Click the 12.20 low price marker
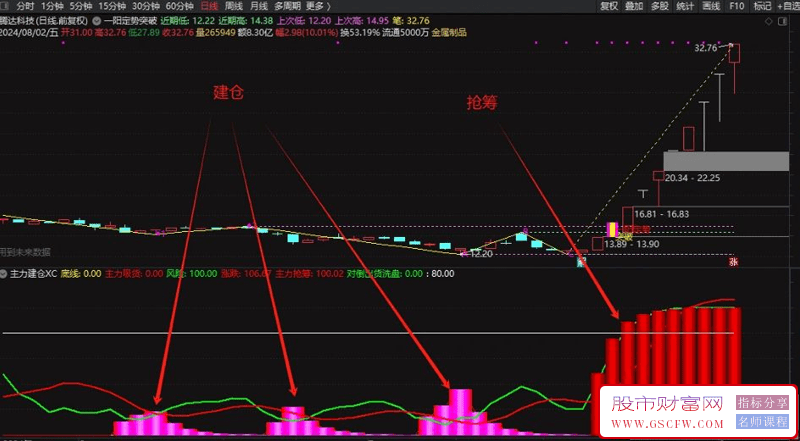The height and width of the screenshot is (441, 800). coord(482,254)
